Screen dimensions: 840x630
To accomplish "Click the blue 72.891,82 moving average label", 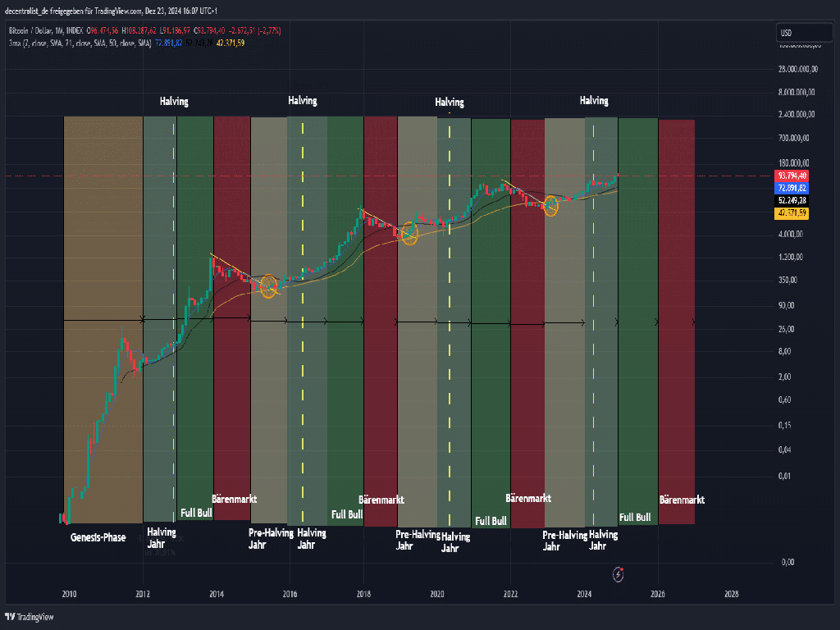I will (792, 189).
